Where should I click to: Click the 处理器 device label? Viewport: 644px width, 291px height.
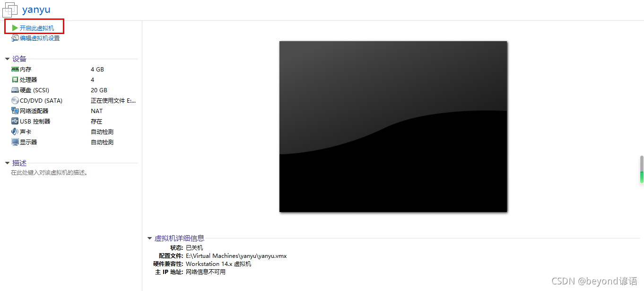(x=28, y=79)
